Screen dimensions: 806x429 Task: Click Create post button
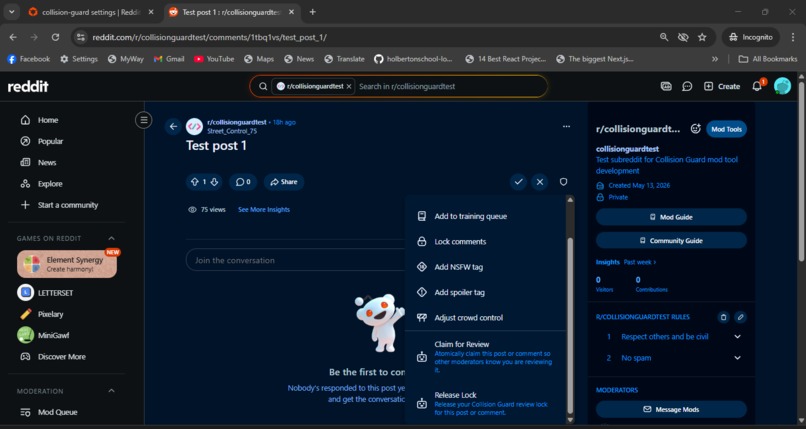pyautogui.click(x=722, y=86)
